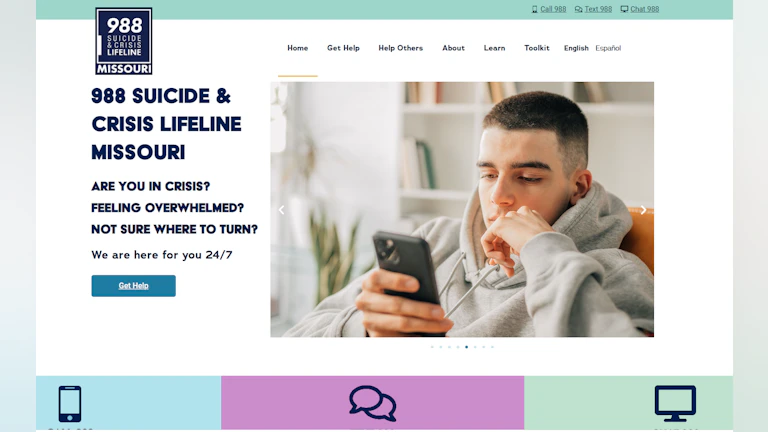The image size is (768, 432).
Task: Select English language option
Action: 576,48
